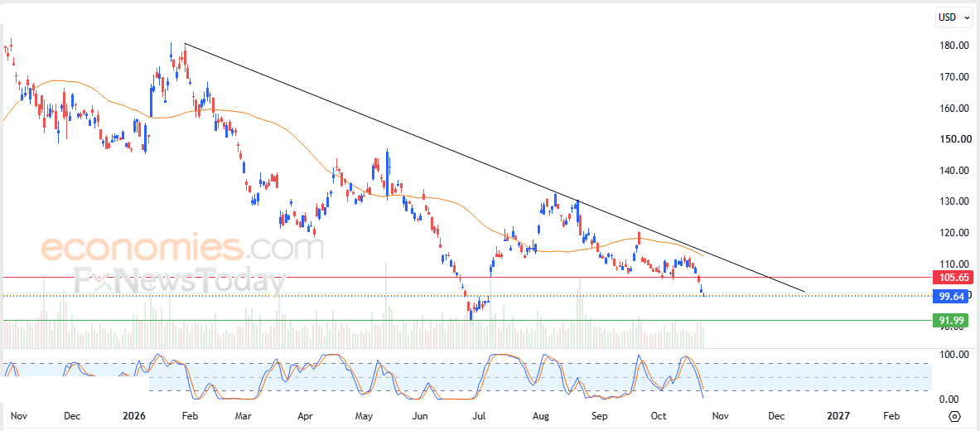Select the black descending trendline
This screenshot has width=980, height=431.
[494, 167]
